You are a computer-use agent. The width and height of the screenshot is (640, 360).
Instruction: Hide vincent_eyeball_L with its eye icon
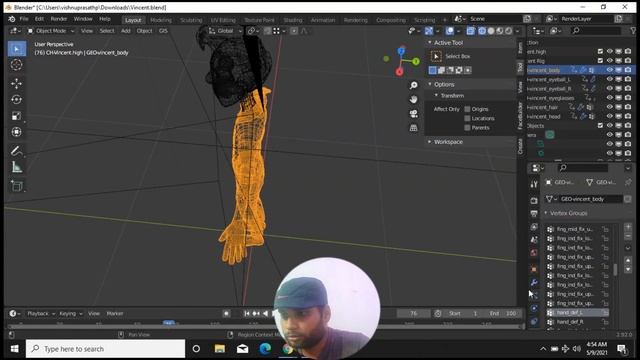610,79
